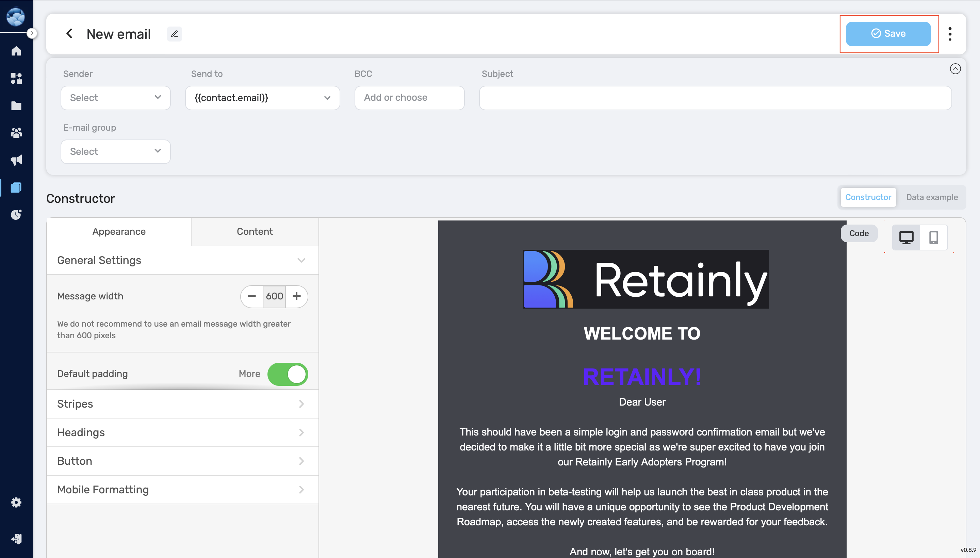Switch to desktop preview icon
980x558 pixels.
(906, 237)
